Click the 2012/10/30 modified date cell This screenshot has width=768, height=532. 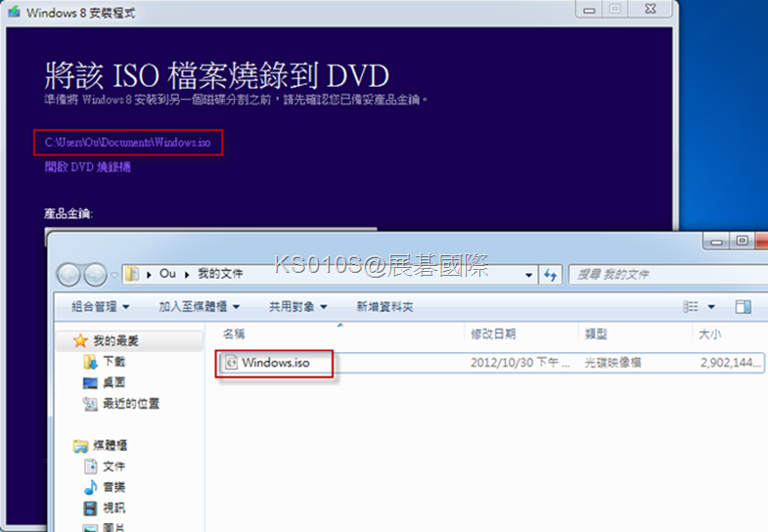pos(520,363)
